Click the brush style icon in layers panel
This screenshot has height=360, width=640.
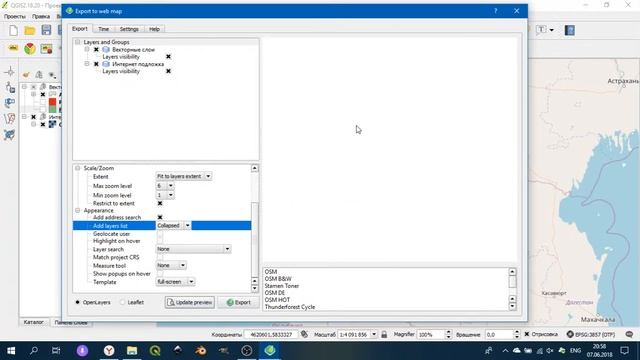[26, 75]
